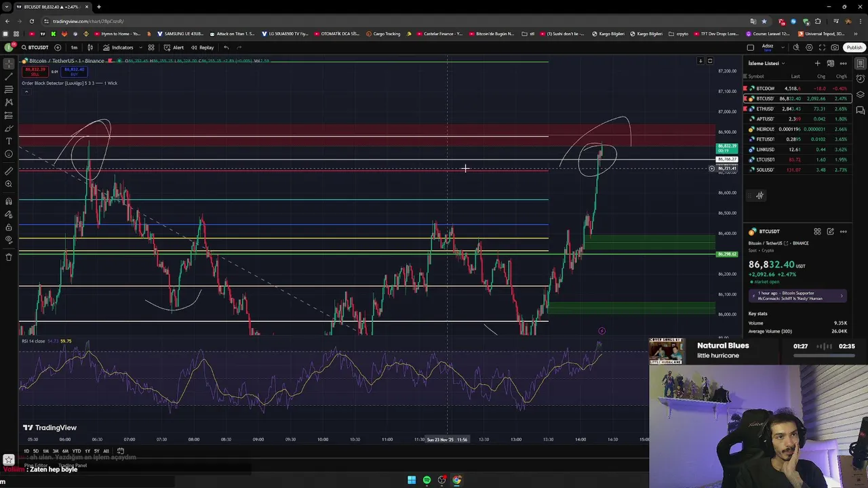Sort watchlist by Symbol column
Viewport: 868px width, 488px height.
[755, 76]
